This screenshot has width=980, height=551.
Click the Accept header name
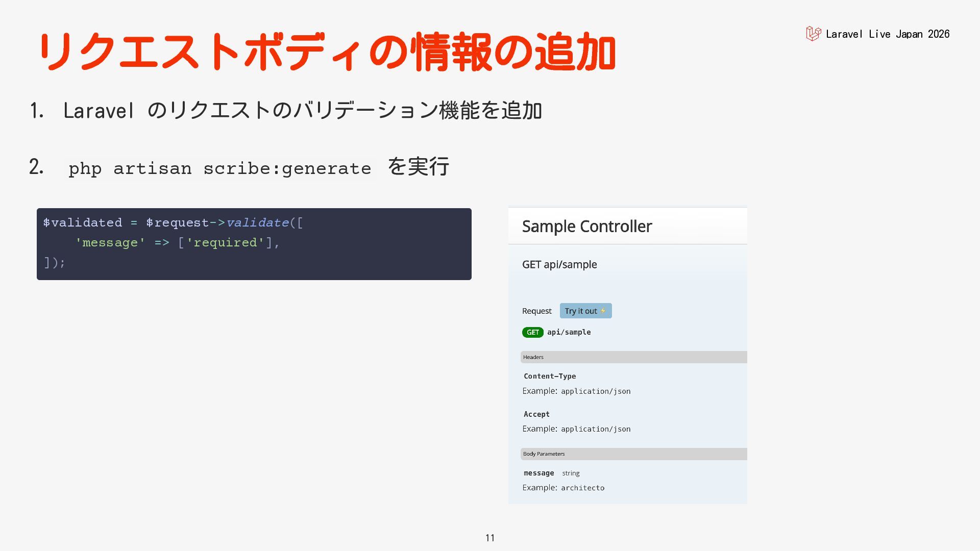point(536,414)
